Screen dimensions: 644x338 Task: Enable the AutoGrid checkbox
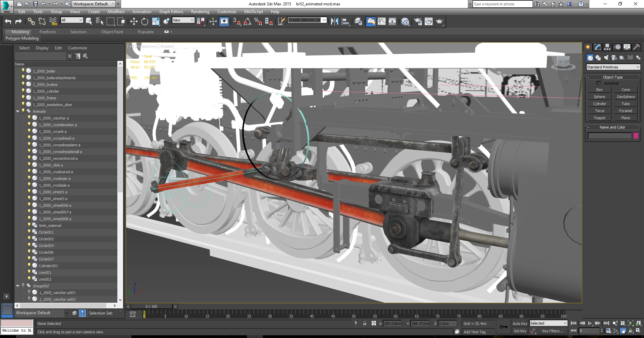599,83
